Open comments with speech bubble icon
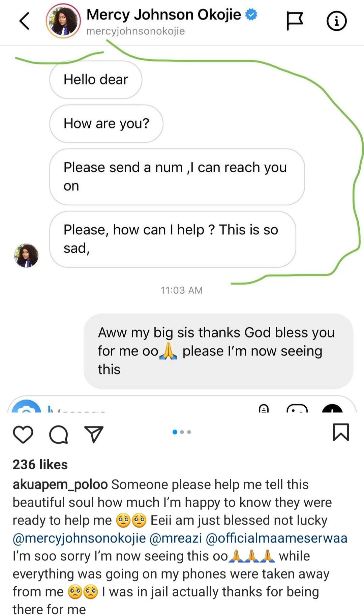This screenshot has width=364, height=616. click(x=59, y=434)
